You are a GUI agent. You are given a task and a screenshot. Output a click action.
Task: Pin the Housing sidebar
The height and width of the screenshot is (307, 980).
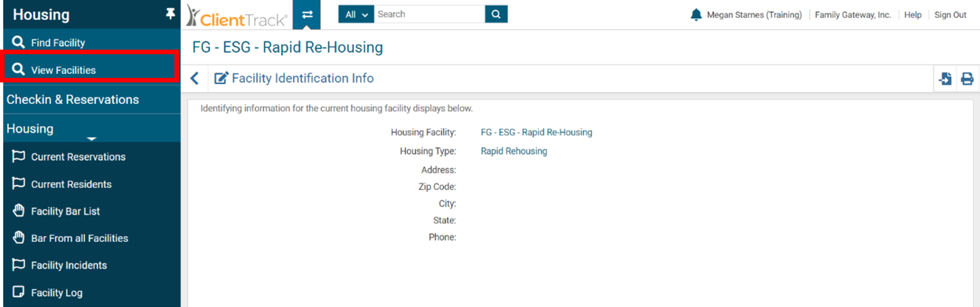(170, 14)
